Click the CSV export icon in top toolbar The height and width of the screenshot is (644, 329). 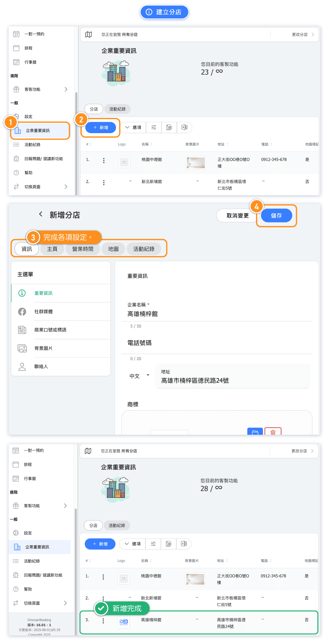169,127
